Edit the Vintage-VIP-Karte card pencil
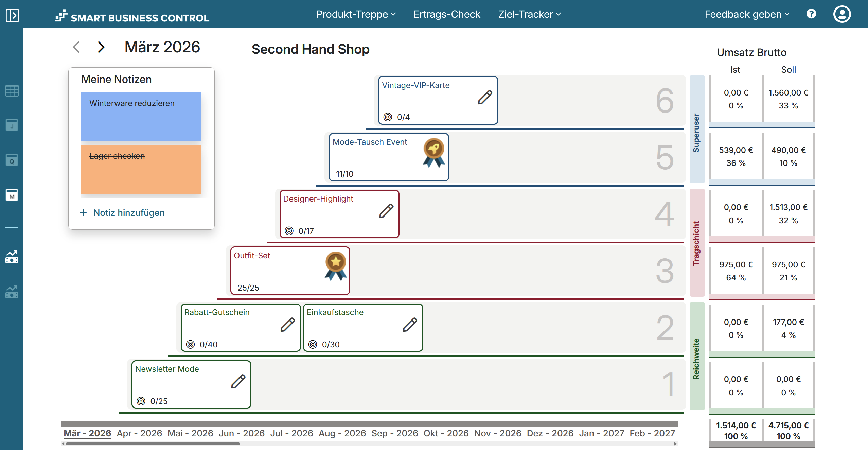Image resolution: width=868 pixels, height=450 pixels. pyautogui.click(x=485, y=98)
